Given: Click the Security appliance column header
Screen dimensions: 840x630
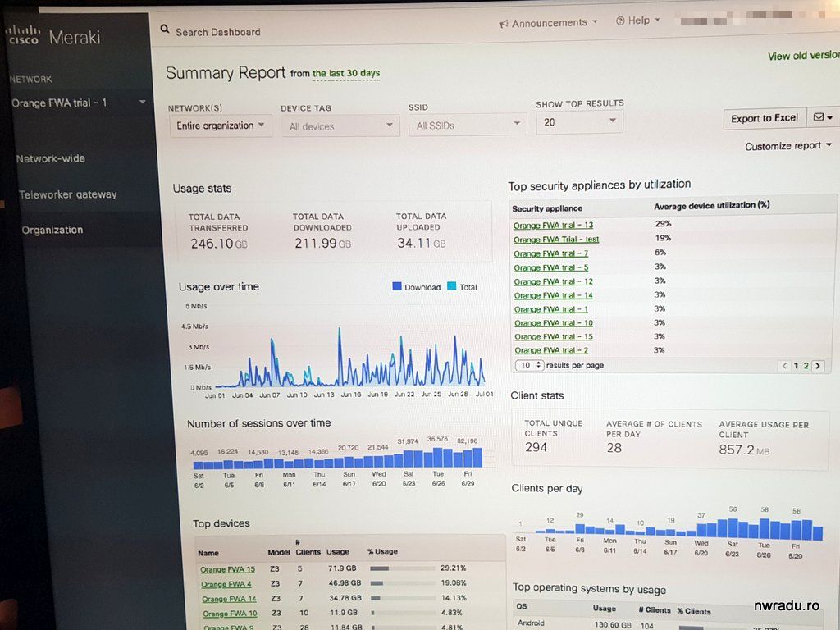Looking at the screenshot, I should point(547,208).
